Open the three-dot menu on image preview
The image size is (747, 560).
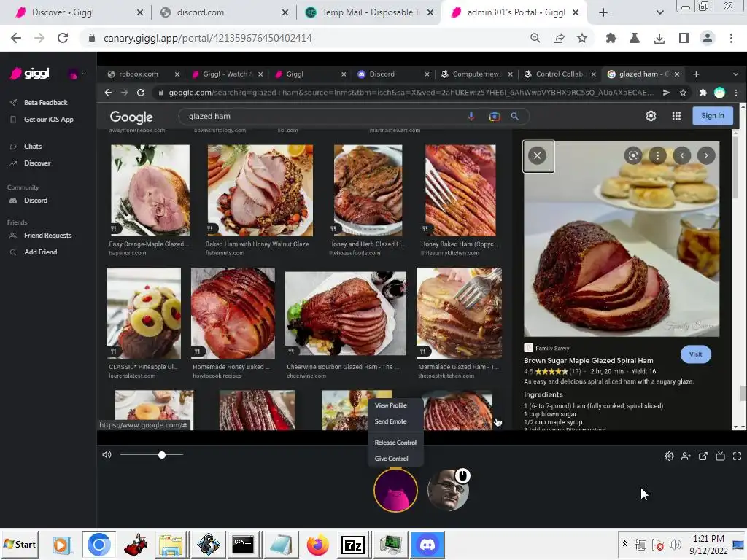[x=657, y=155]
